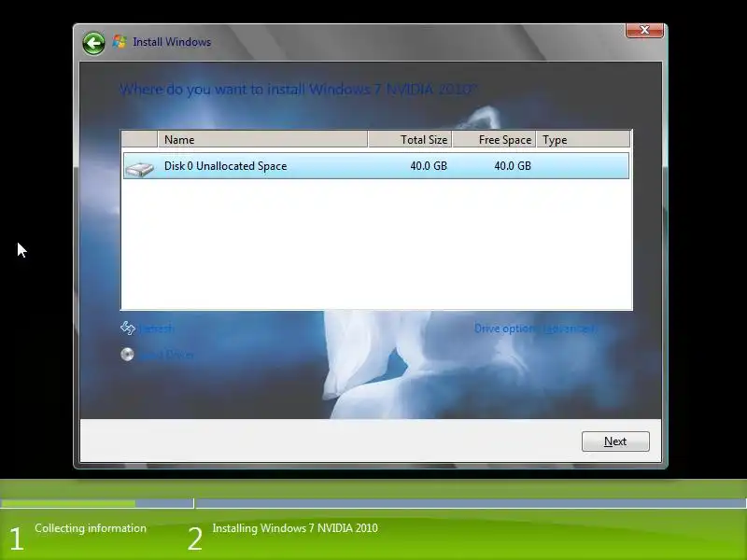Click the Windows flag icon in title bar
The image size is (747, 560).
click(120, 42)
